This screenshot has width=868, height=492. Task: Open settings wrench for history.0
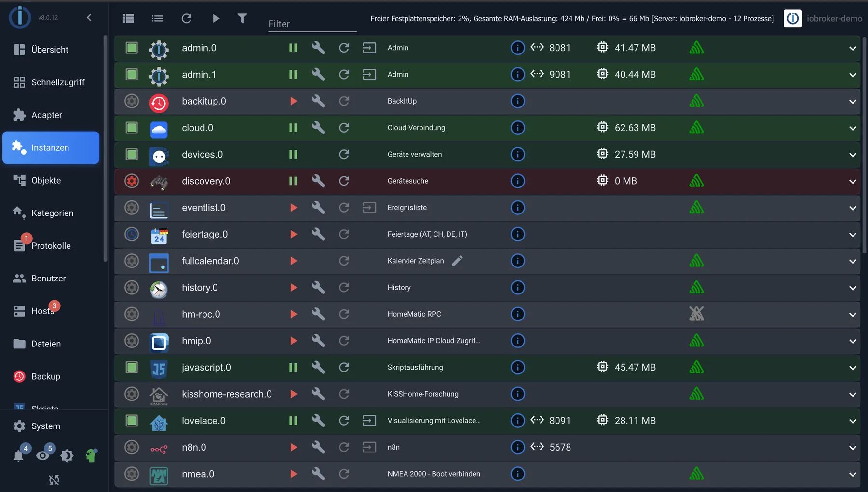[x=318, y=288]
